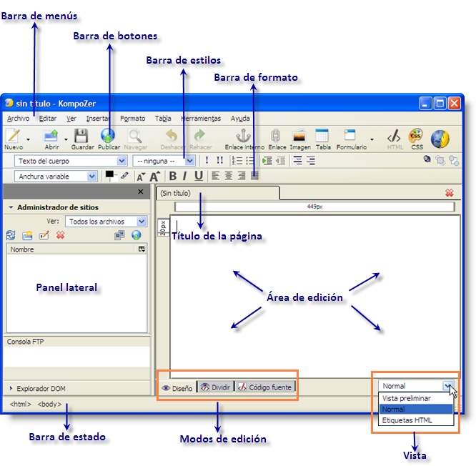Click the definition description icon

point(311,160)
